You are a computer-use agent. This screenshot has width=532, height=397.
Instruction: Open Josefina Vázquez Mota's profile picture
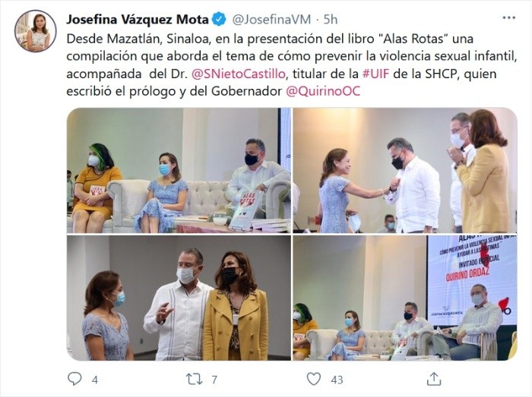click(x=35, y=31)
